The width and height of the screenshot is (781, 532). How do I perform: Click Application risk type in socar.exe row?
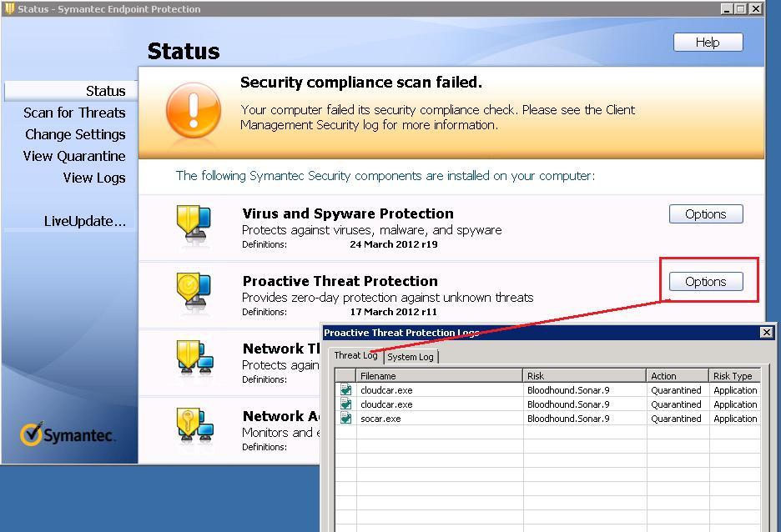coord(735,419)
